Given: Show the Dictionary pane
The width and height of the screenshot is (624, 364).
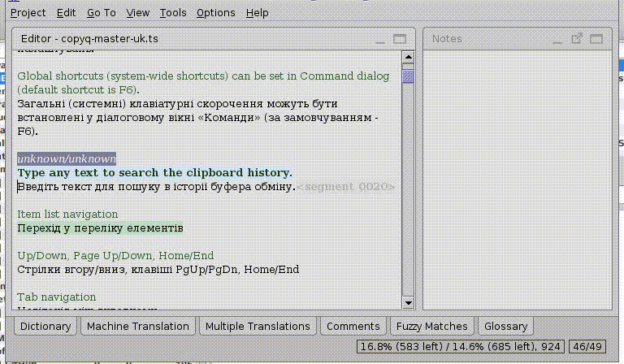Looking at the screenshot, I should [45, 327].
